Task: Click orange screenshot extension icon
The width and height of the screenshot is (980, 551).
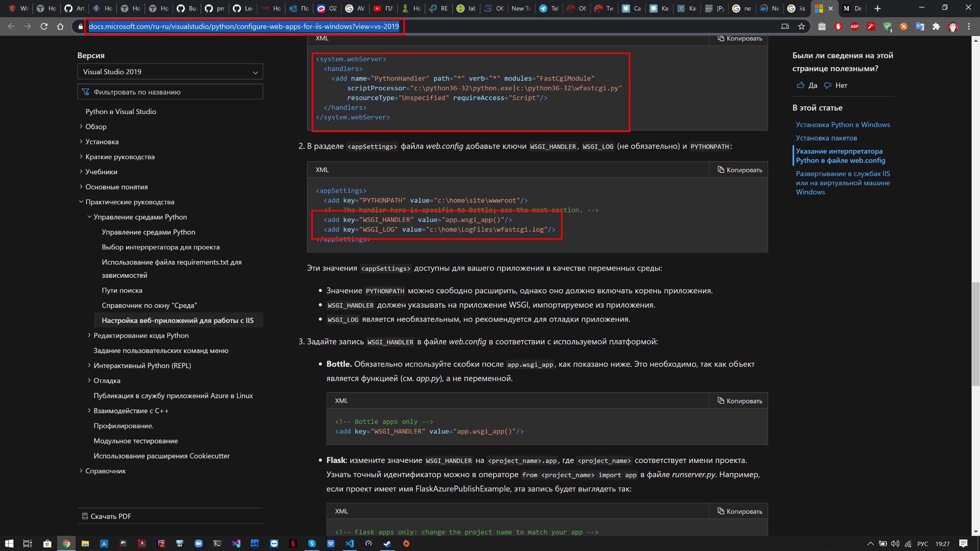Action: (903, 26)
